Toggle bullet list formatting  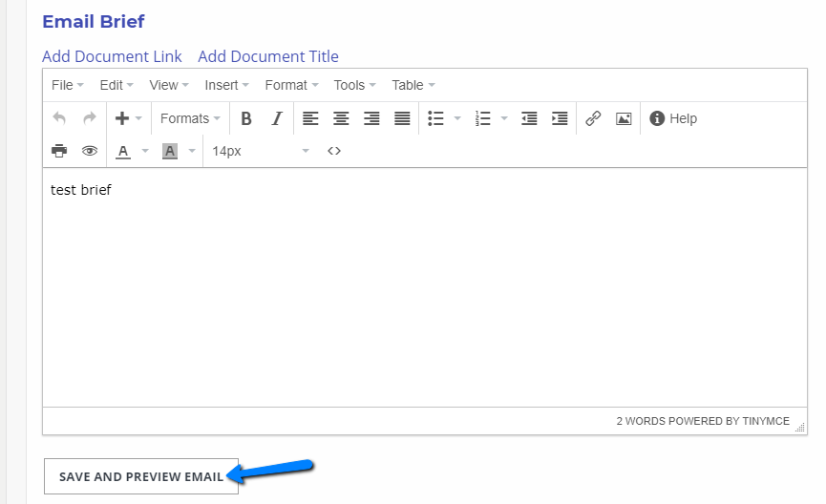pos(436,118)
